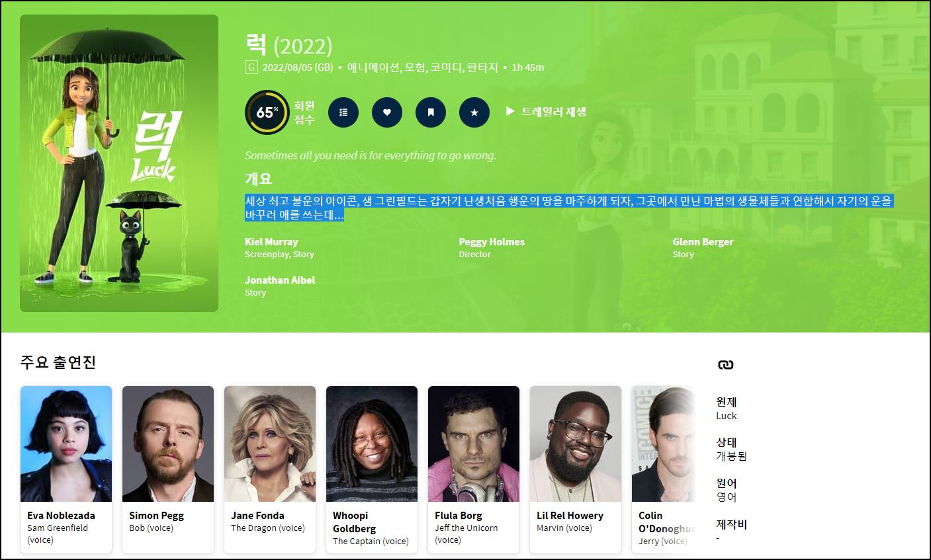Screen dimensions: 931x560
Task: Click the Colin O'Donoghue name link
Action: 666,522
